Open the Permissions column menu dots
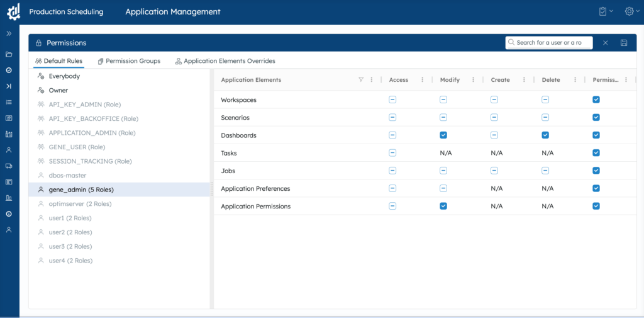This screenshot has height=318, width=644. (626, 80)
